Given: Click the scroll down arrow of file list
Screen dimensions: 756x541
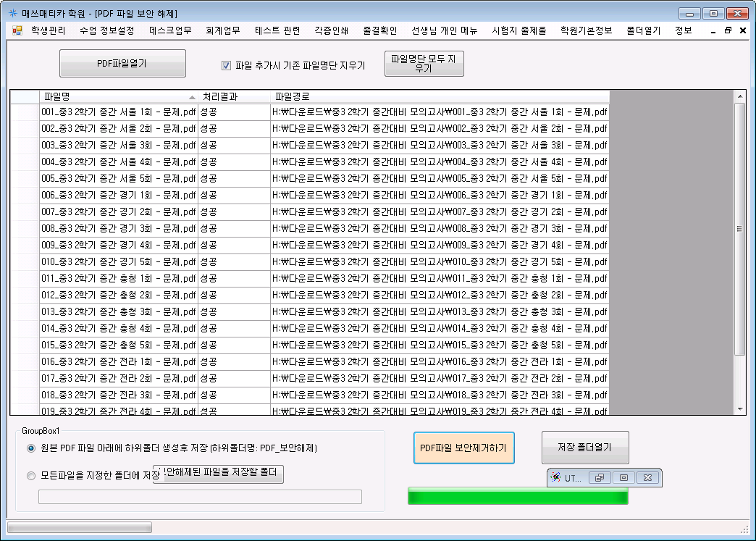Looking at the screenshot, I should click(x=740, y=409).
